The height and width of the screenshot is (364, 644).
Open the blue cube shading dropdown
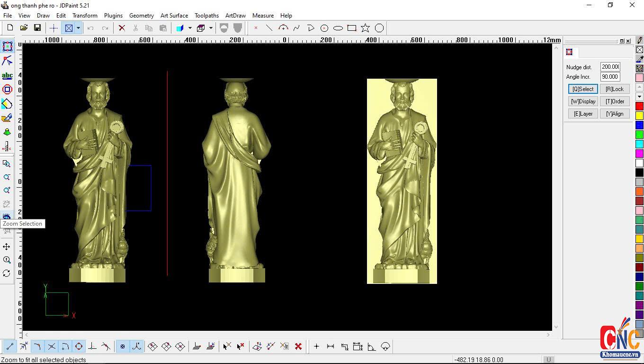tap(190, 28)
